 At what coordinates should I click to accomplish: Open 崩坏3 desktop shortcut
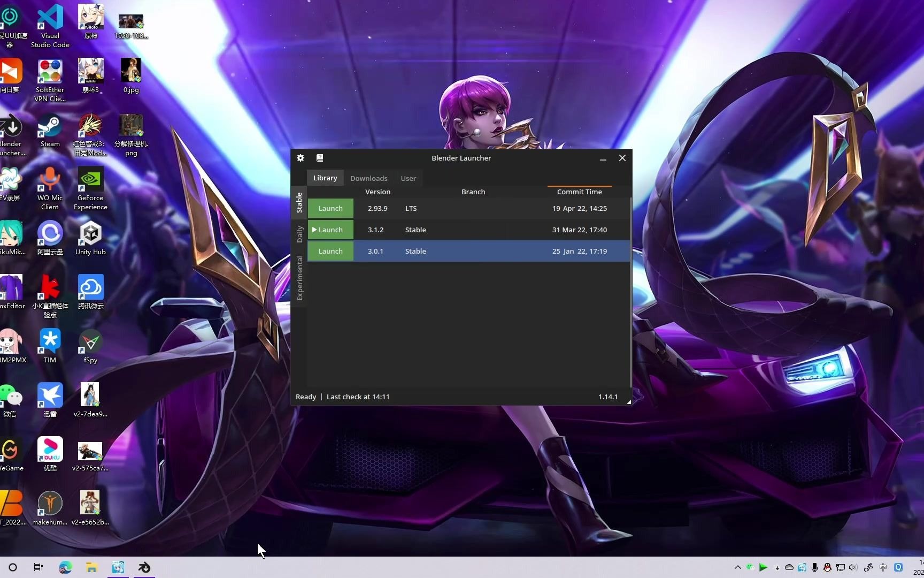pos(90,76)
